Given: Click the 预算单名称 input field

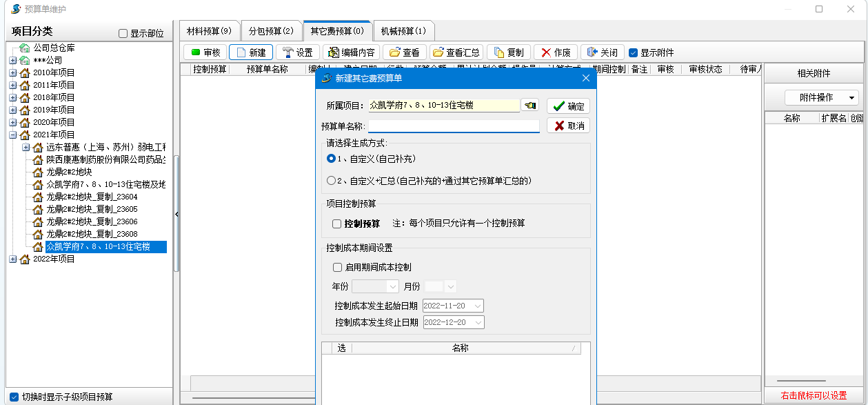Looking at the screenshot, I should pos(454,126).
